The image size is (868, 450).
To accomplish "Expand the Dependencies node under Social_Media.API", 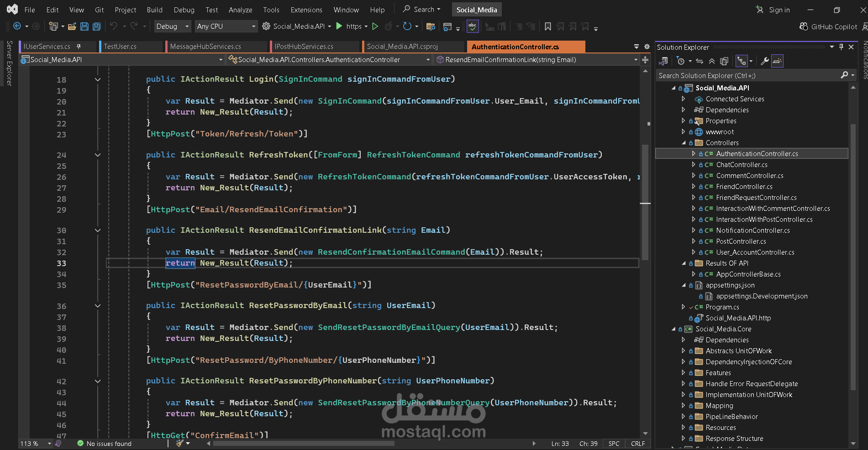I will coord(684,110).
